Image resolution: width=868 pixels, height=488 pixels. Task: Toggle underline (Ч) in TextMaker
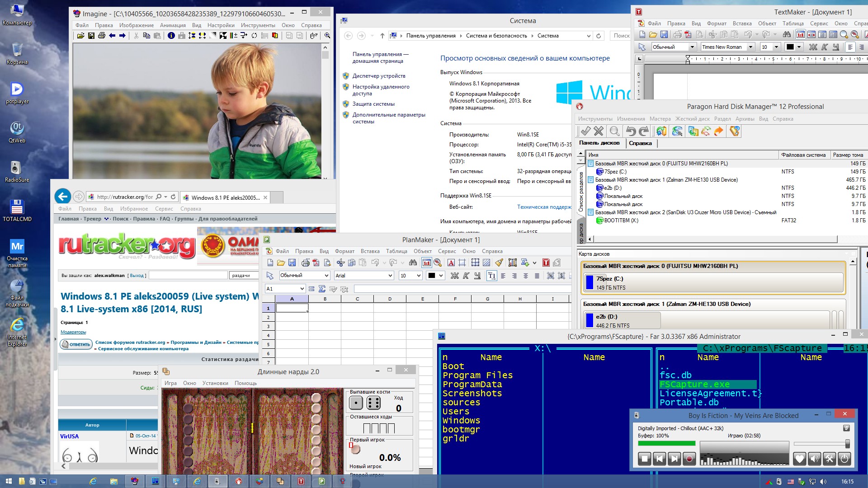click(836, 47)
